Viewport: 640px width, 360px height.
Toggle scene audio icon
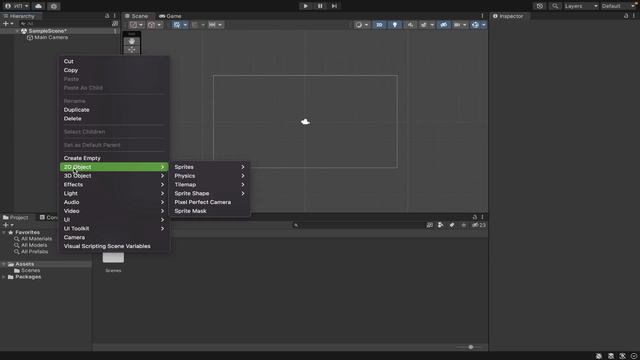[x=410, y=25]
